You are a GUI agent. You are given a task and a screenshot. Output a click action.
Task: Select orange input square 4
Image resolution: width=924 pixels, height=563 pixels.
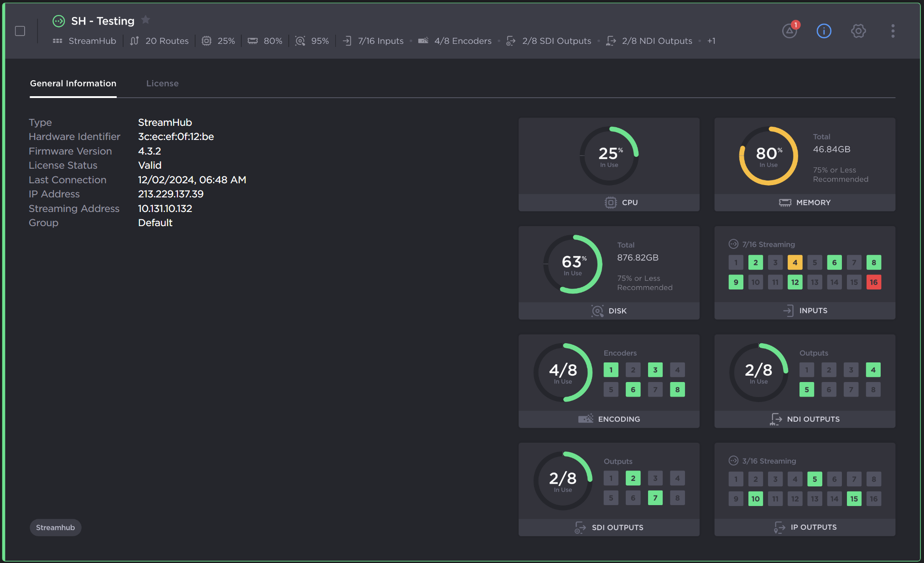point(795,263)
